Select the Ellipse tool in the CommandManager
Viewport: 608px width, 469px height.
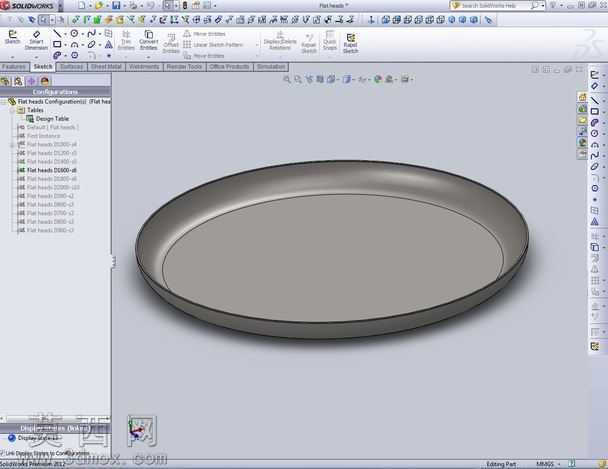[91, 45]
